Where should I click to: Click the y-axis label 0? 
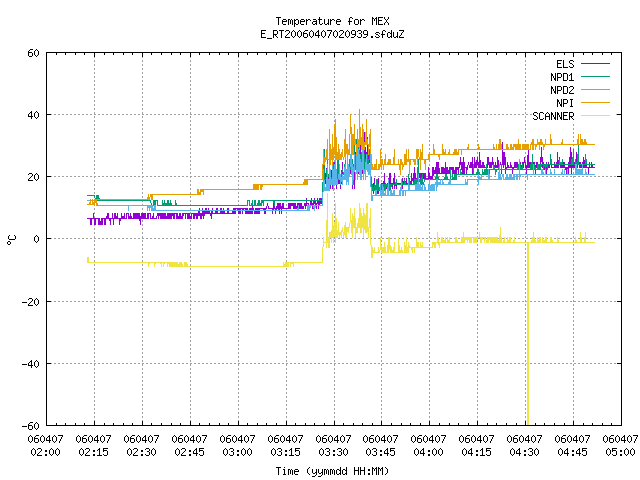(x=37, y=239)
